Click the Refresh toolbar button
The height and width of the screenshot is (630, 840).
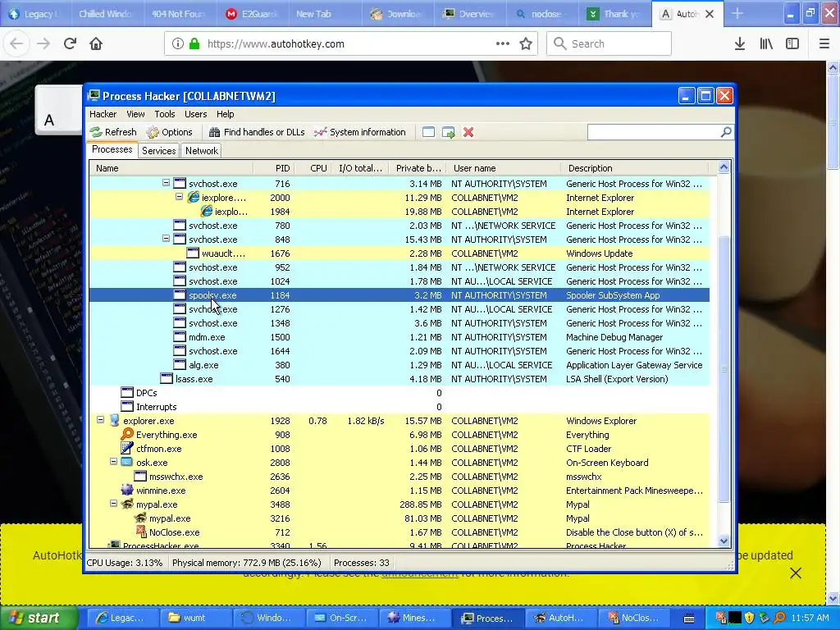pos(113,132)
